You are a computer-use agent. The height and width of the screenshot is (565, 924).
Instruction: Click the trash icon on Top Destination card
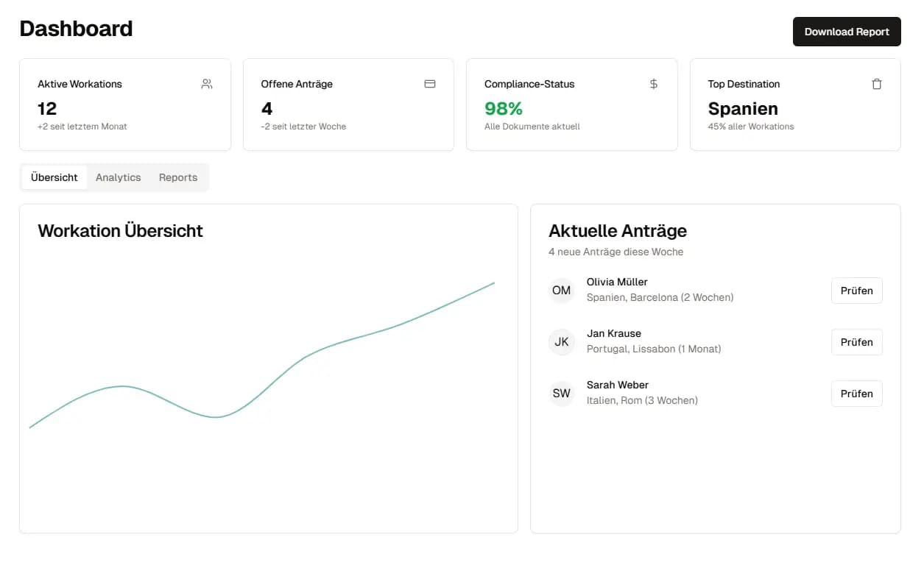(x=877, y=84)
